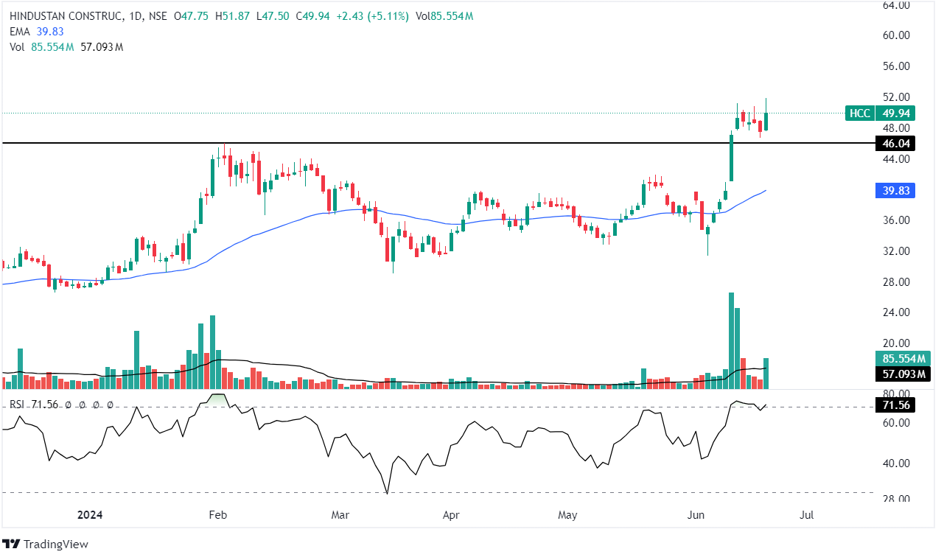Screen dimensions: 944x560
Task: Click the RSI indicator legend label
Action: [18, 405]
